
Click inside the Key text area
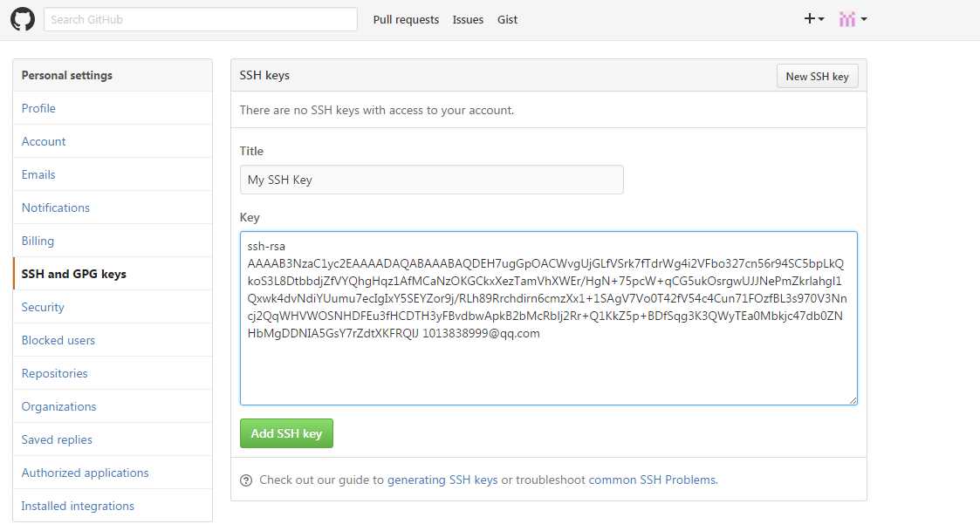[548, 318]
